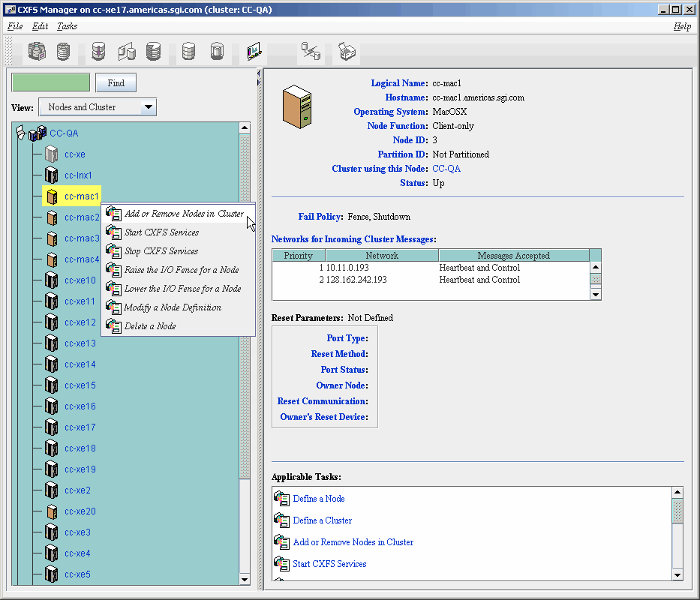700x600 pixels.
Task: Click the toolbar disk icon with down arrow
Action: 98,52
